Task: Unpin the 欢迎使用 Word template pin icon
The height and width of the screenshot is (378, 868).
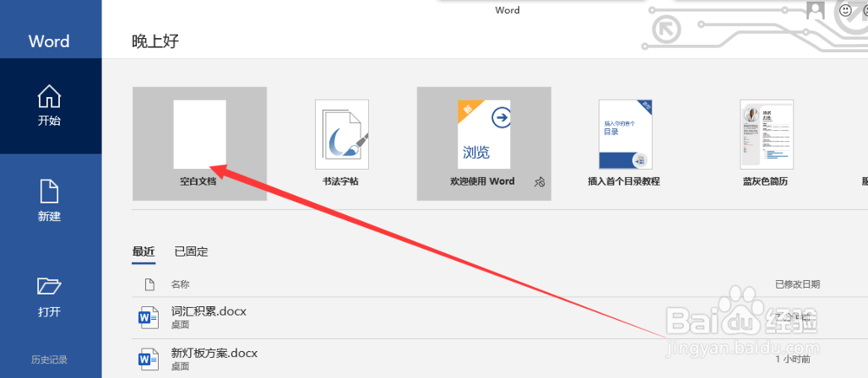Action: [x=539, y=182]
